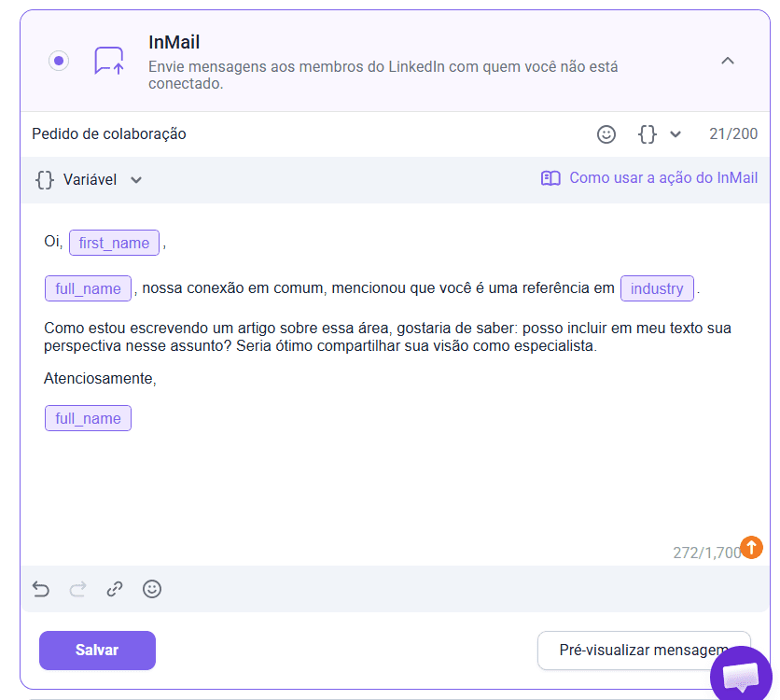The height and width of the screenshot is (700, 780).
Task: Click subject line curly braces variable icon
Action: pyautogui.click(x=647, y=134)
